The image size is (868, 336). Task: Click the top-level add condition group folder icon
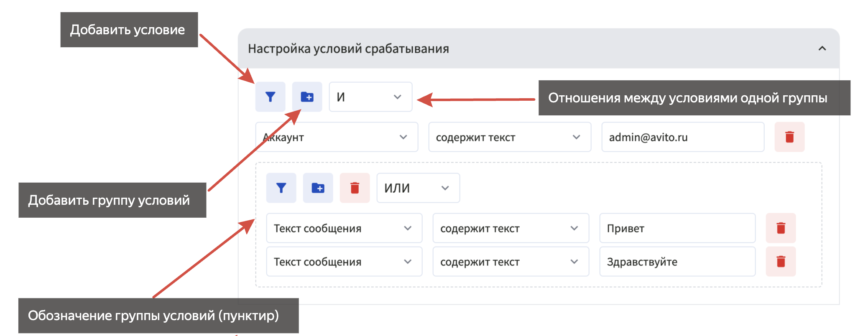[307, 97]
